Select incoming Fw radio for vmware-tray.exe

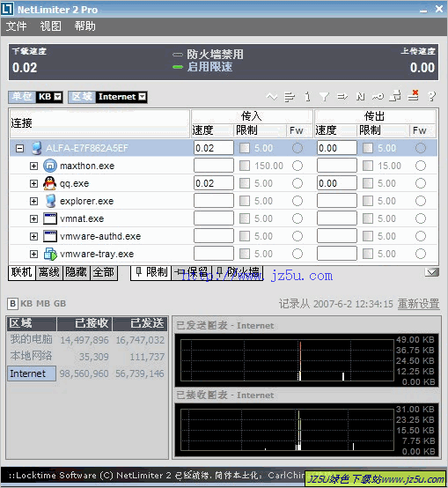297,254
